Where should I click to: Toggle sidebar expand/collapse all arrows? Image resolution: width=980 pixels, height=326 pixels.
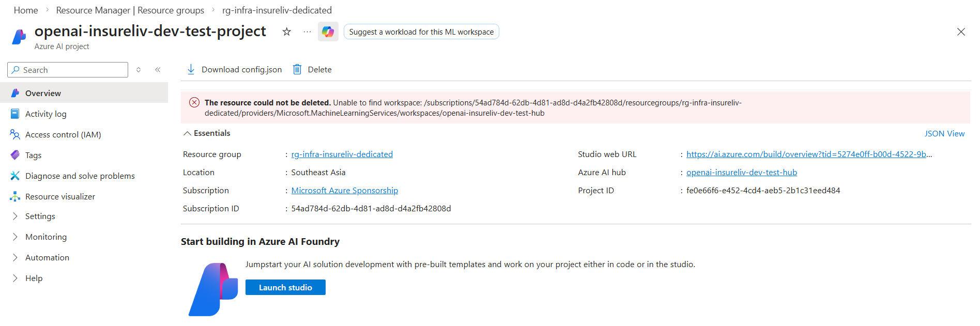click(x=139, y=70)
